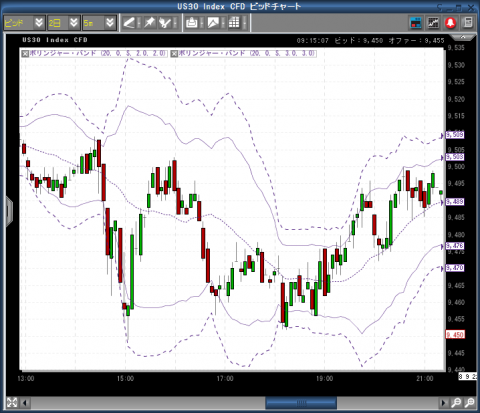480x413 pixels.
Task: Remove the Bollinger Band 2.0 indicator
Action: [x=25, y=53]
